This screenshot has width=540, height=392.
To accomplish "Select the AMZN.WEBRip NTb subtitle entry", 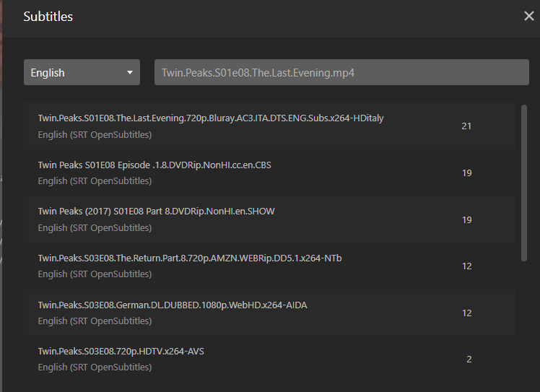I will point(270,266).
